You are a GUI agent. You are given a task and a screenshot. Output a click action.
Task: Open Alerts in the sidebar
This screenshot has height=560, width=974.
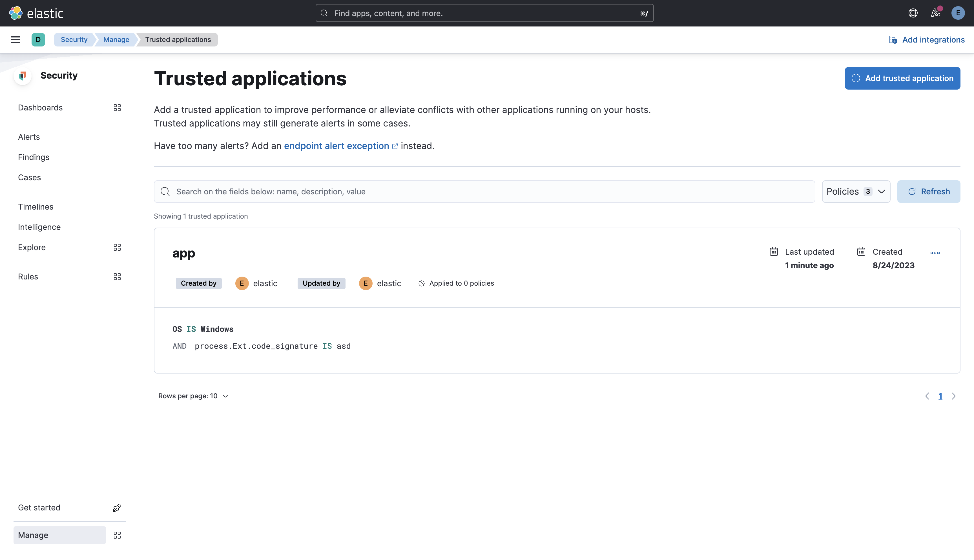click(x=29, y=137)
